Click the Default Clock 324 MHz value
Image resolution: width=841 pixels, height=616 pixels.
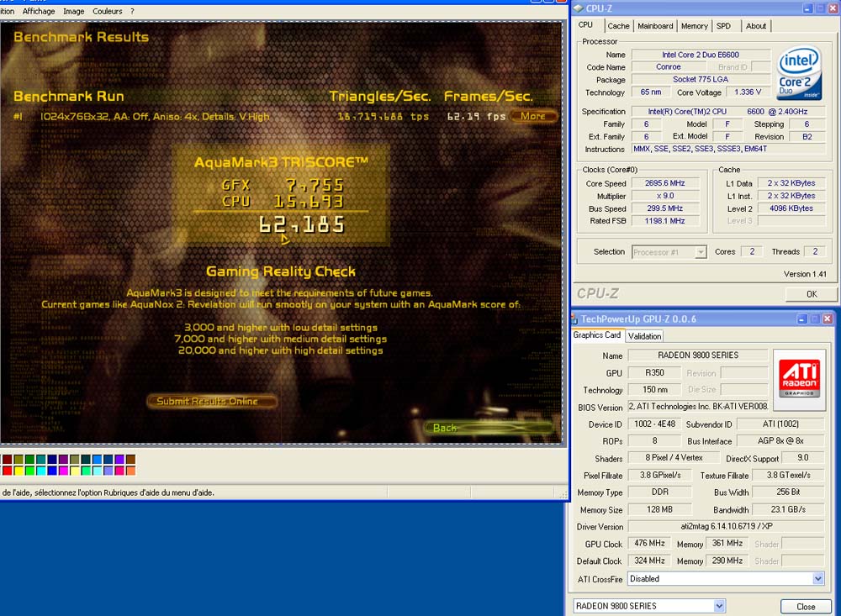(649, 561)
